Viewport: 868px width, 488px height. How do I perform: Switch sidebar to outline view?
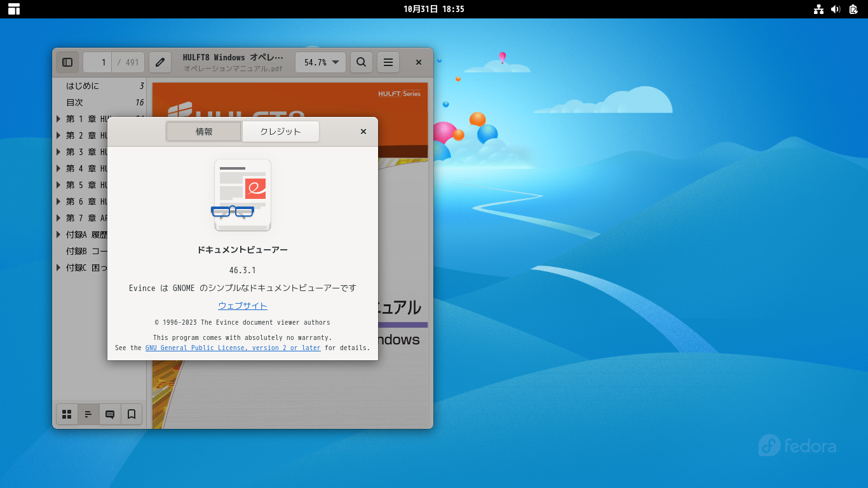88,414
